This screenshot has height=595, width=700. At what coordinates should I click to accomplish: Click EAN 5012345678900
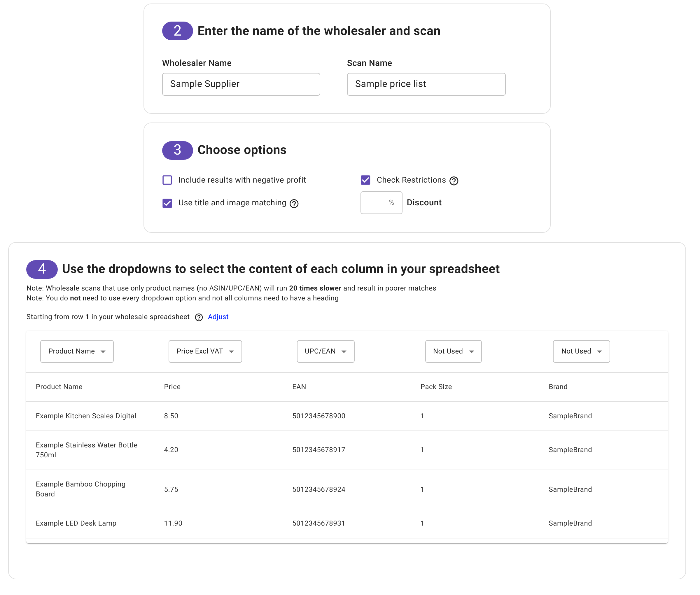[x=319, y=416]
